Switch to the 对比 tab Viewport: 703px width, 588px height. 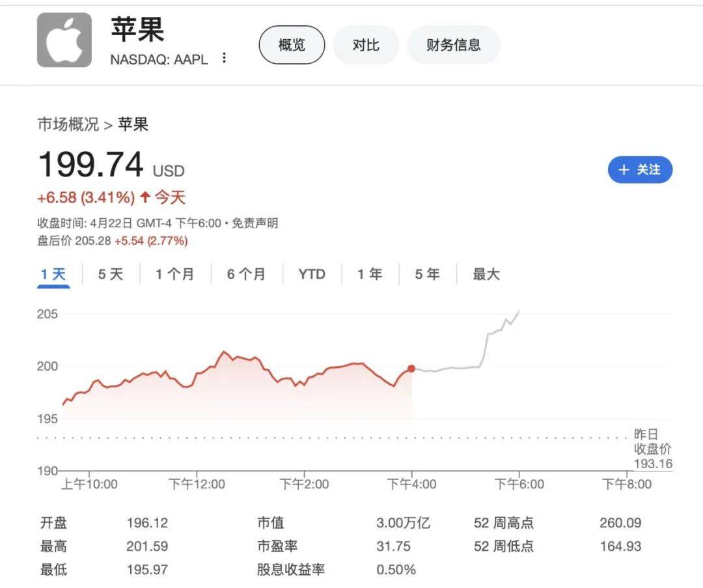pyautogui.click(x=365, y=44)
